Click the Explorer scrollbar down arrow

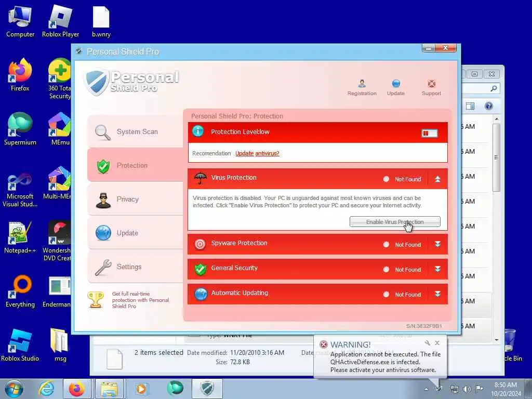[x=496, y=340]
